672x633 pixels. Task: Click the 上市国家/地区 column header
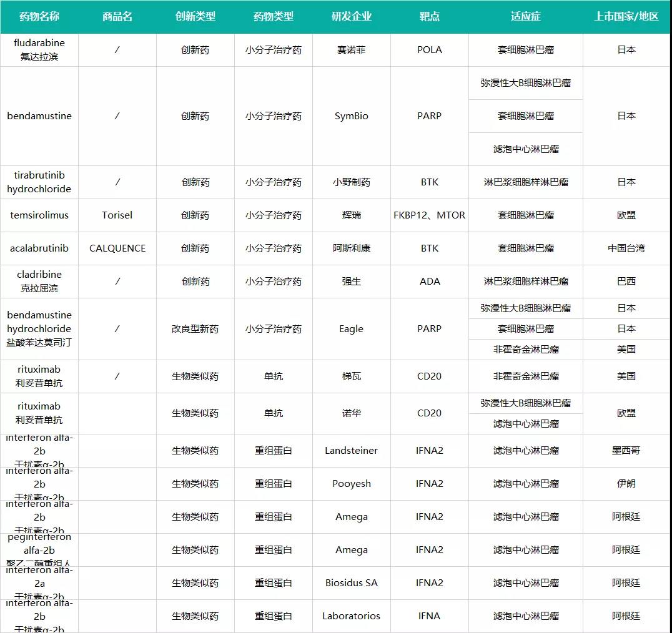tap(626, 17)
